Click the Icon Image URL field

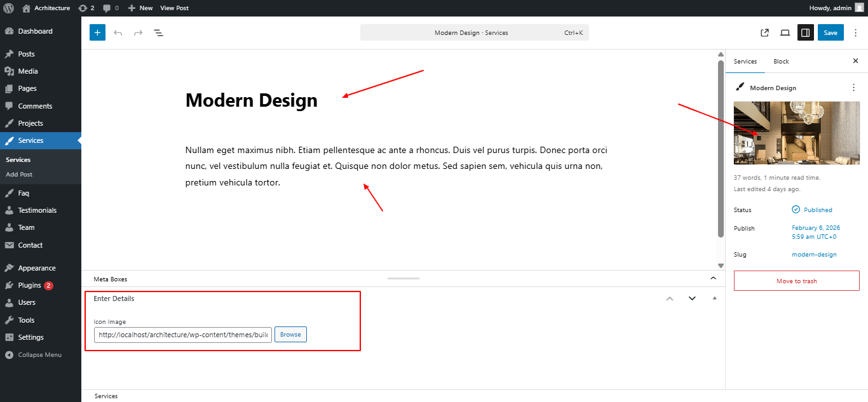tap(183, 335)
